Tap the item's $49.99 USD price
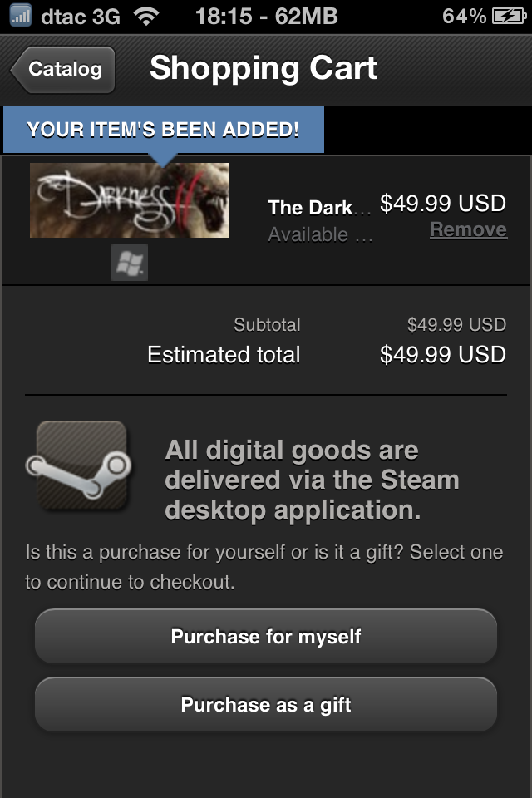 442,203
